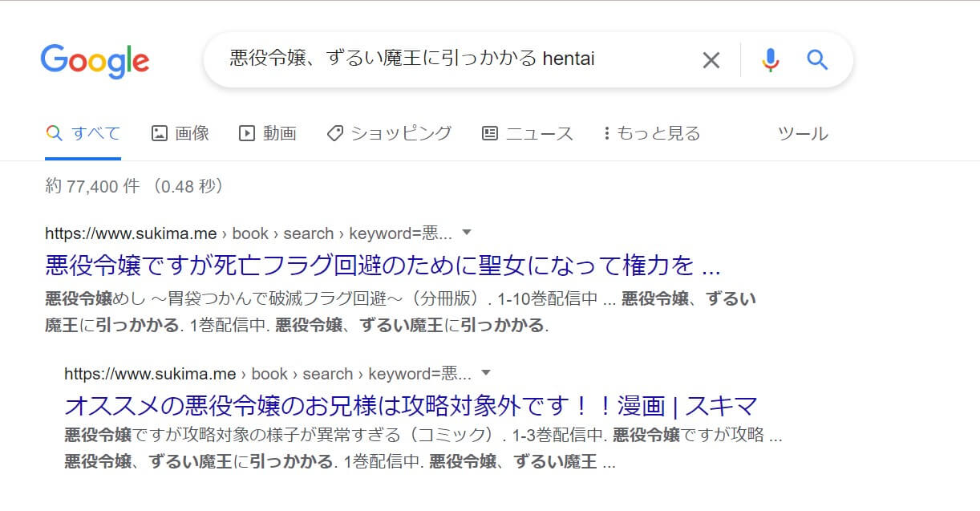Click the Google logo

95,61
